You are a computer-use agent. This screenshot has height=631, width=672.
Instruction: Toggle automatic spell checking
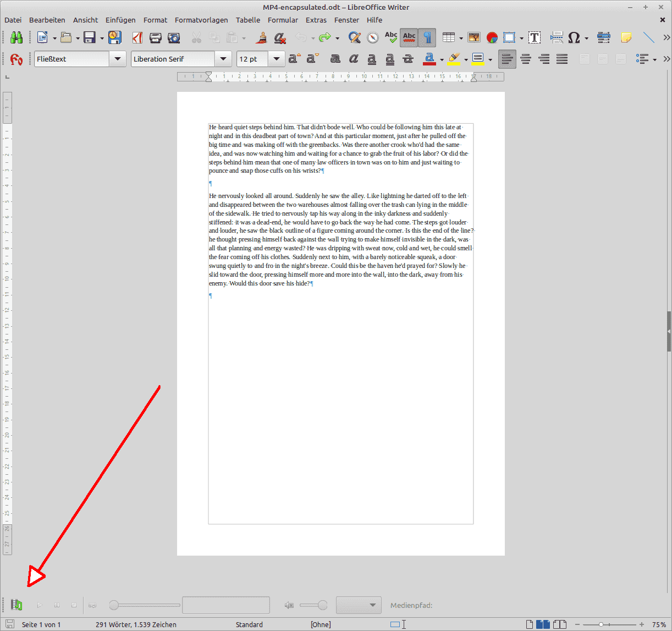pyautogui.click(x=409, y=37)
